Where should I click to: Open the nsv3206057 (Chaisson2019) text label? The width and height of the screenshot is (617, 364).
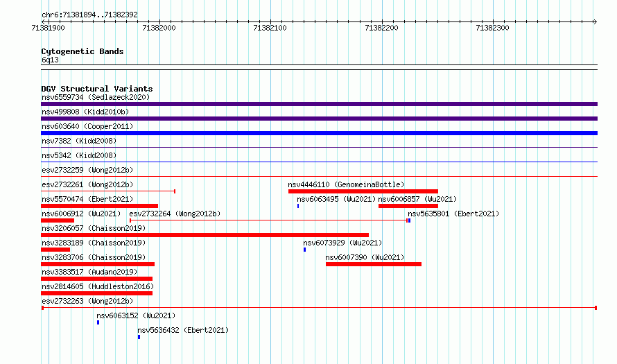[x=94, y=228]
